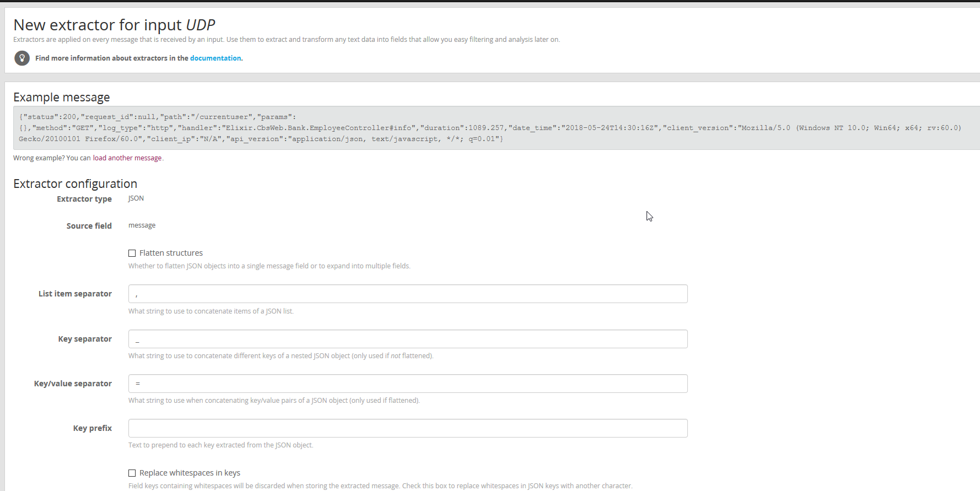Click the empty Key prefix field
The image size is (980, 491).
coord(407,428)
